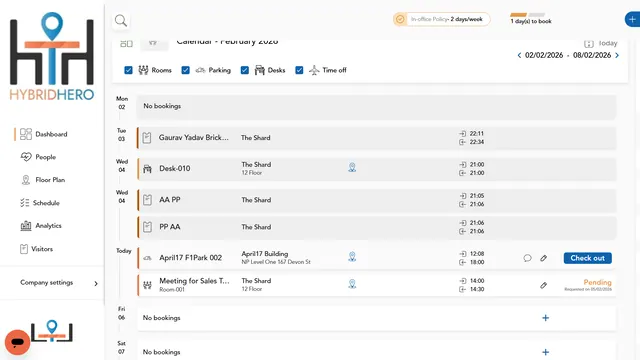Click April17 Building location text
Image resolution: width=640 pixels, height=360 pixels.
[264, 254]
